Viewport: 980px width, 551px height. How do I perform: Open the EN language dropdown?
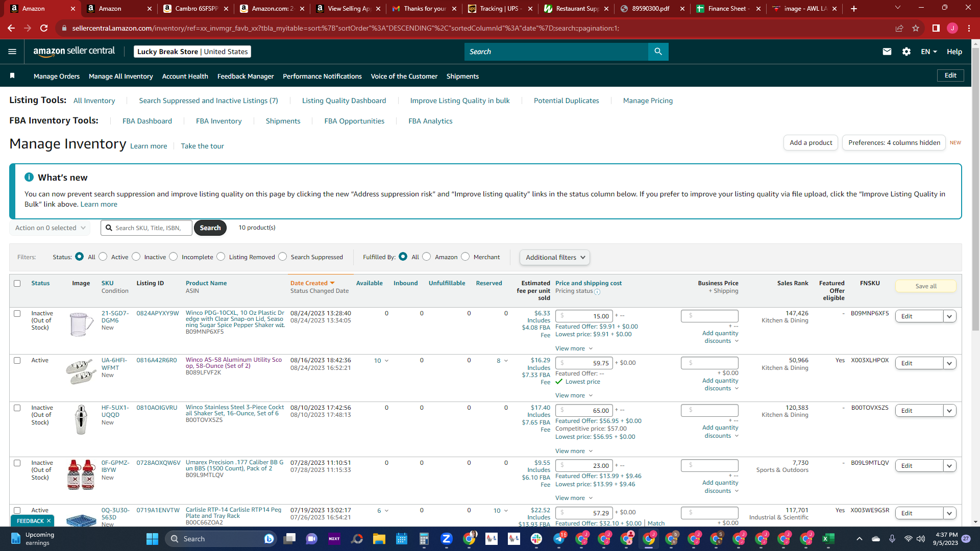click(x=929, y=52)
